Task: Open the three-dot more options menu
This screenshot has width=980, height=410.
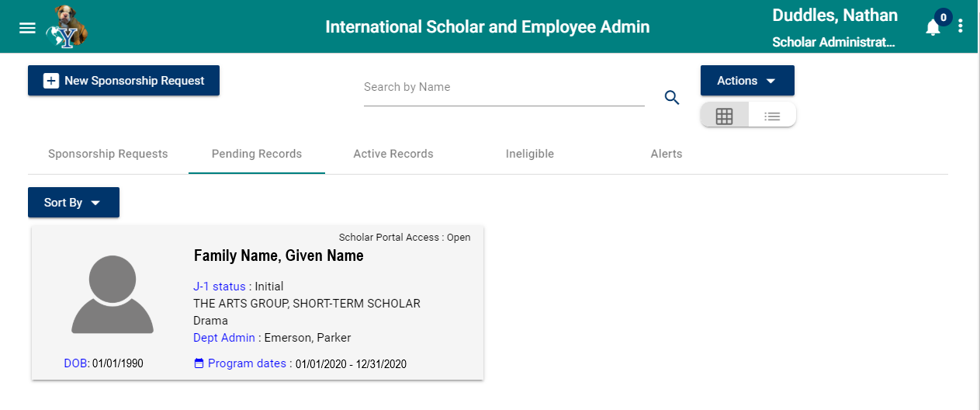Action: tap(961, 26)
